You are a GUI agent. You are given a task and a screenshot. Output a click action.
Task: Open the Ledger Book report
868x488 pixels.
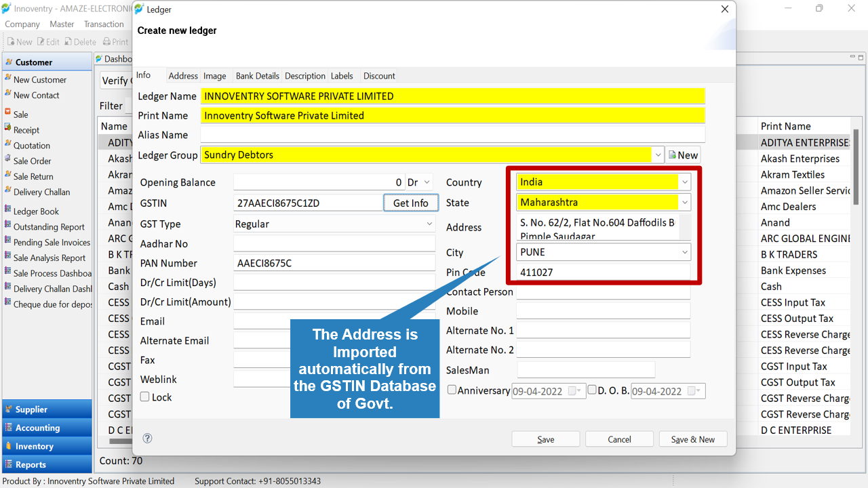click(x=36, y=211)
